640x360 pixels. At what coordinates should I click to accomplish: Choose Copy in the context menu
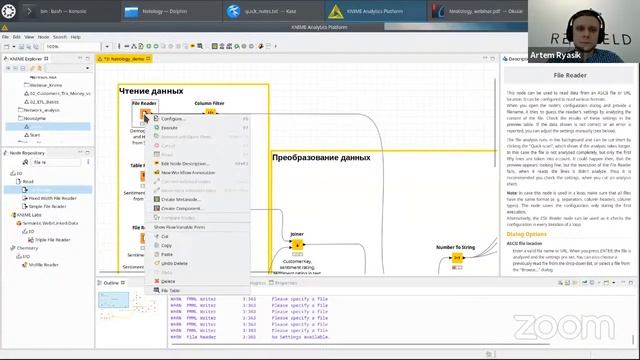[198, 245]
